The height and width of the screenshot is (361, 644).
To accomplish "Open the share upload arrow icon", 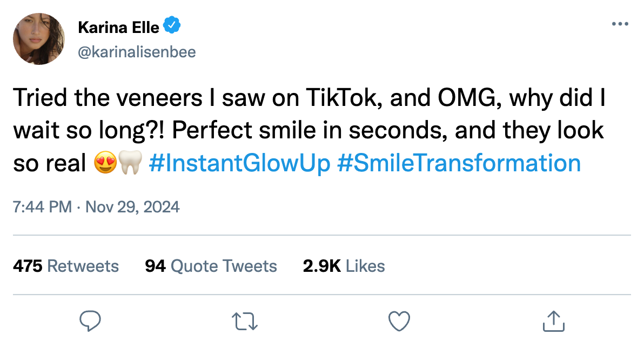I will pyautogui.click(x=554, y=321).
